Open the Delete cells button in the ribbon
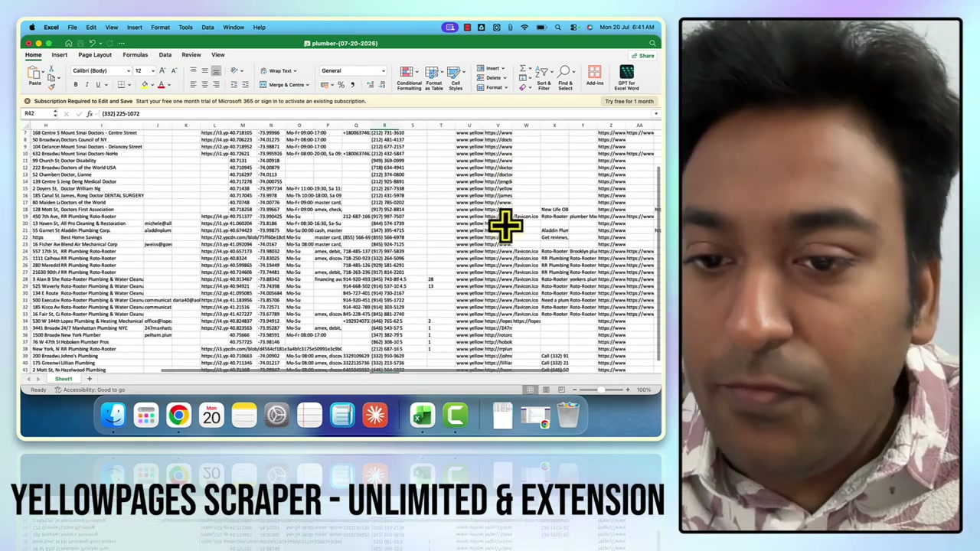 pos(493,77)
